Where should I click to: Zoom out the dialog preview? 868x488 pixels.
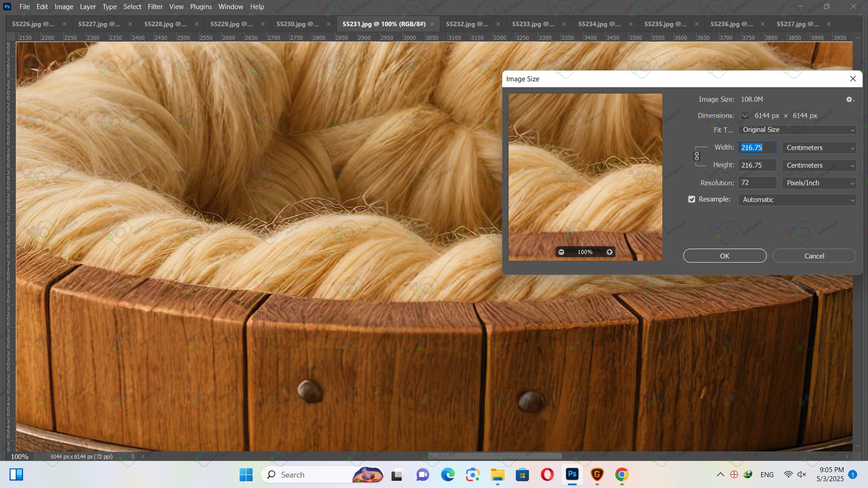561,252
